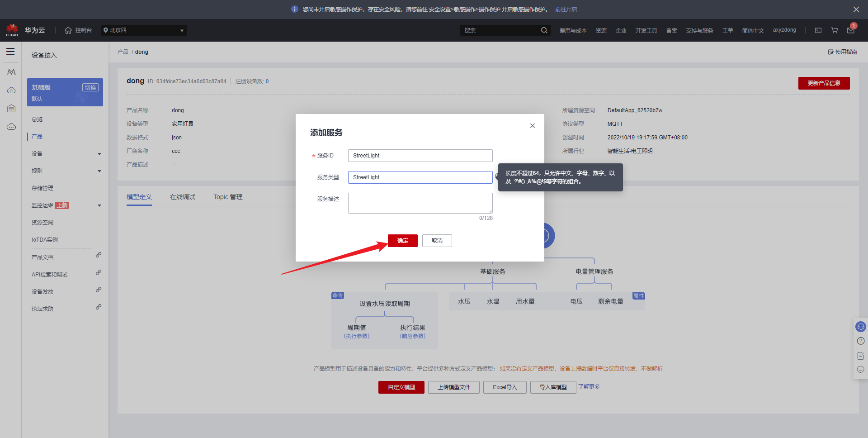Focus the 服务描述 text area
The height and width of the screenshot is (438, 868).
pos(420,203)
